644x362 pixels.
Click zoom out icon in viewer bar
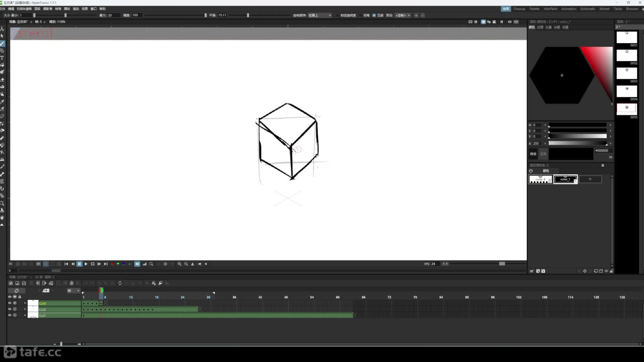click(186, 264)
